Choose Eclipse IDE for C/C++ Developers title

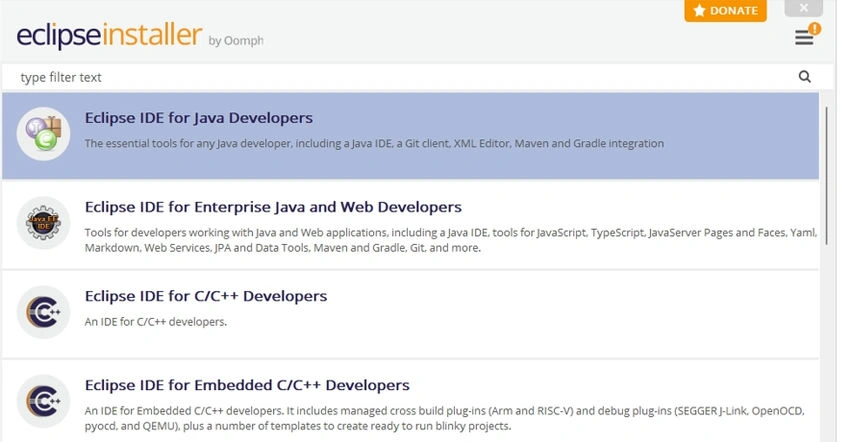[205, 296]
